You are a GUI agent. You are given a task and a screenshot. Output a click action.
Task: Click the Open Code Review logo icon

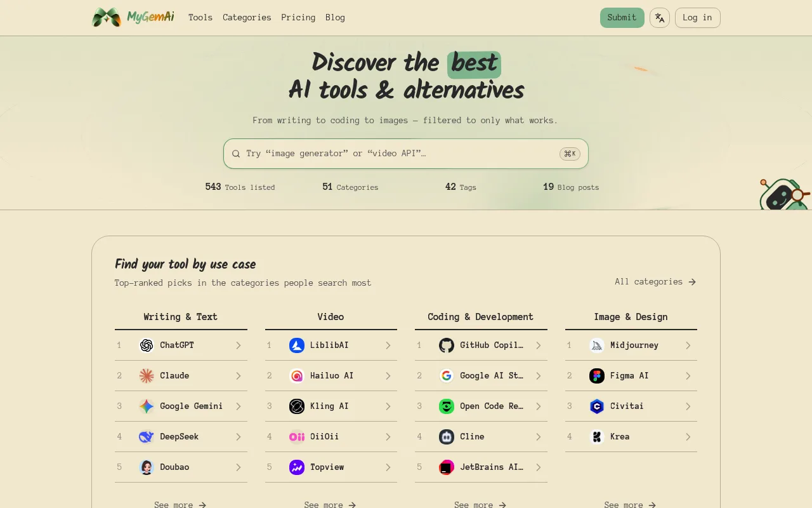447,406
